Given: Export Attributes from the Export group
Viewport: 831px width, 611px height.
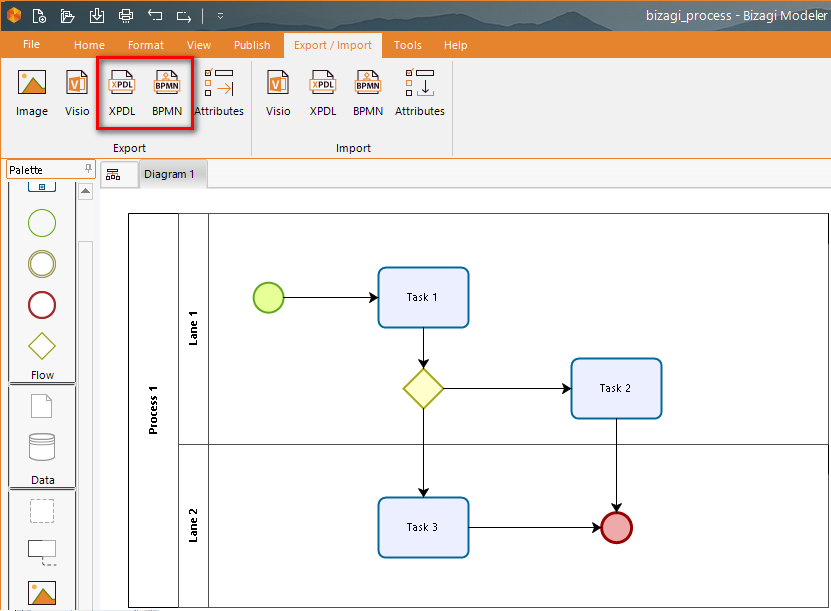Looking at the screenshot, I should coord(219,92).
